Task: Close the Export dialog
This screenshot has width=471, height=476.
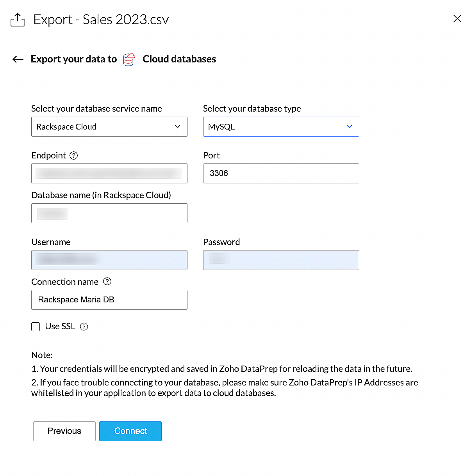Action: [457, 19]
